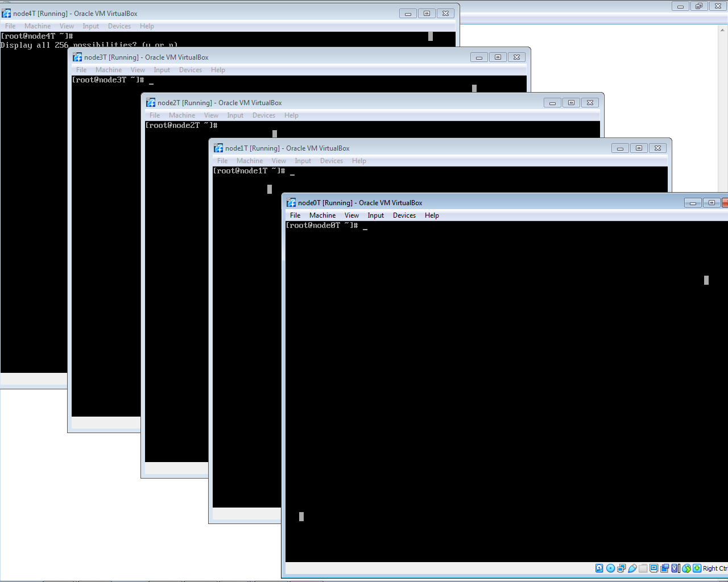
Task: Click the USB devices icon in node0T status bar
Action: [632, 568]
